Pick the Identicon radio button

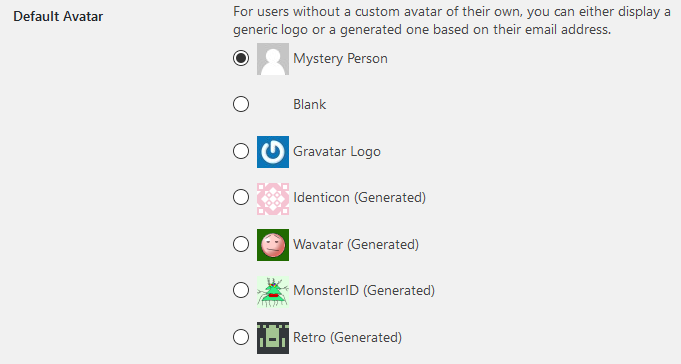[241, 197]
